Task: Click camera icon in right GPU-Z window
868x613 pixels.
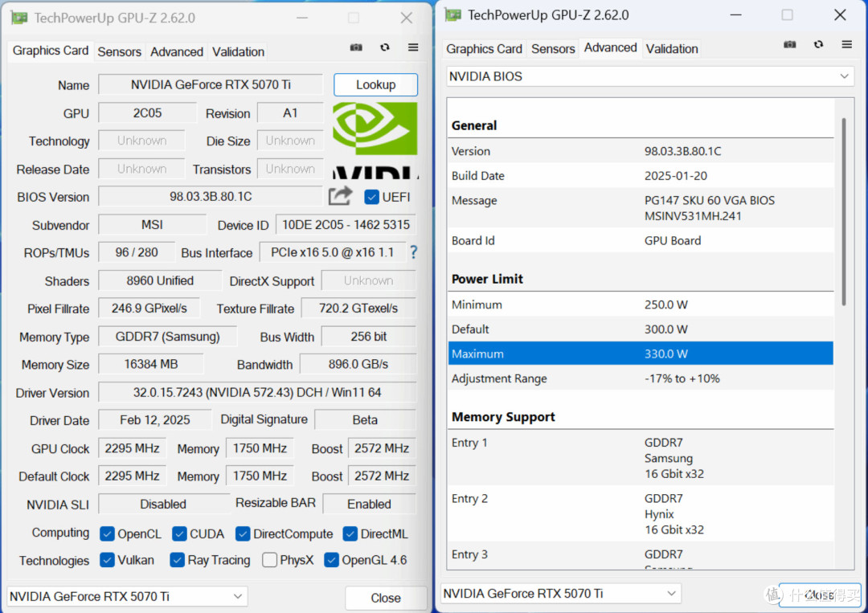Action: (790, 44)
